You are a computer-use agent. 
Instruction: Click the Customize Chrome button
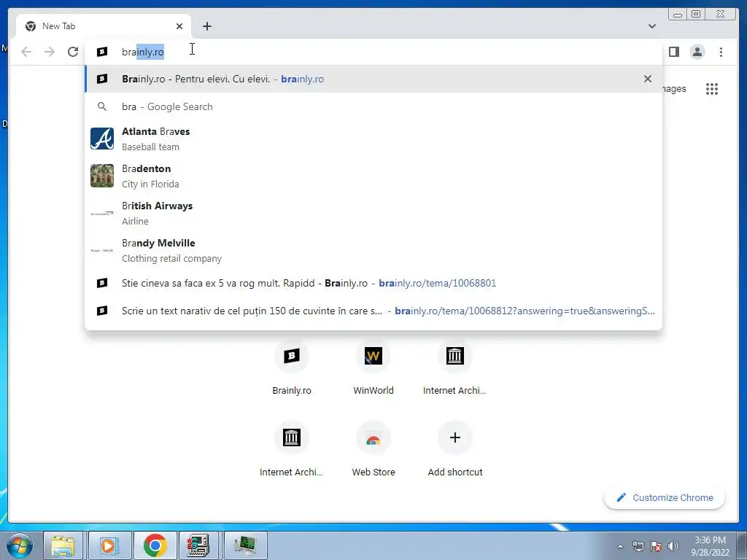point(665,497)
